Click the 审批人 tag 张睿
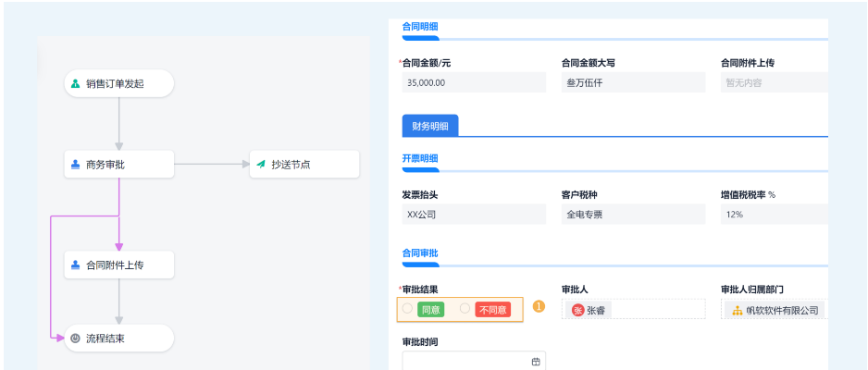Screen dimensions: 868x370 coord(589,310)
